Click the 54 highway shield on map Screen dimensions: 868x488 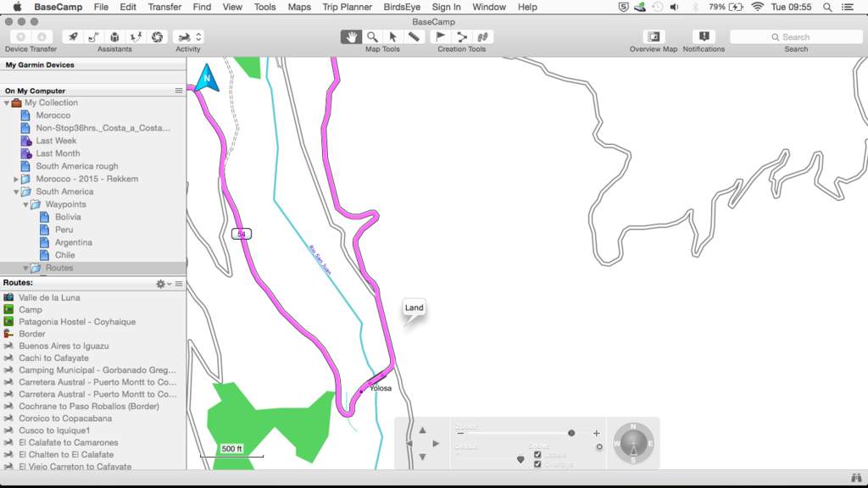coord(242,234)
